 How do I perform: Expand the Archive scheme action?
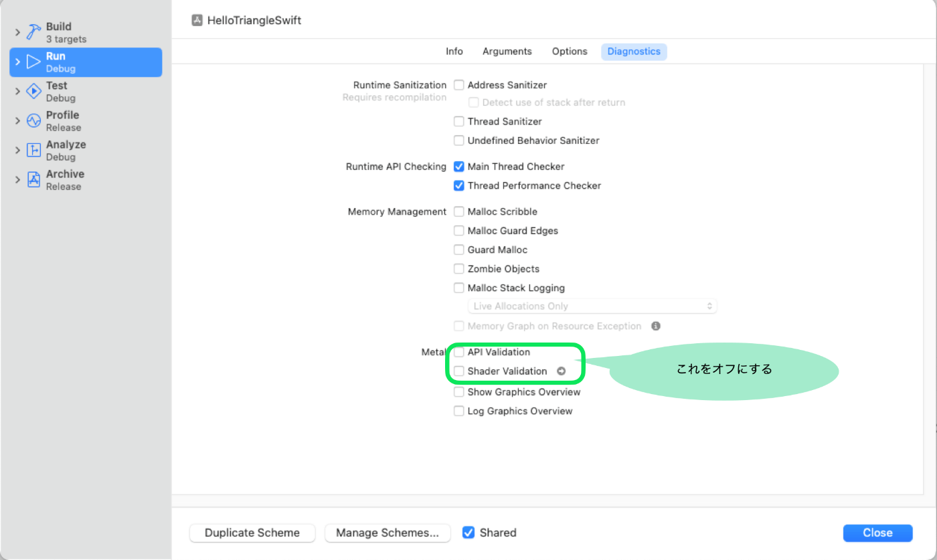18,180
